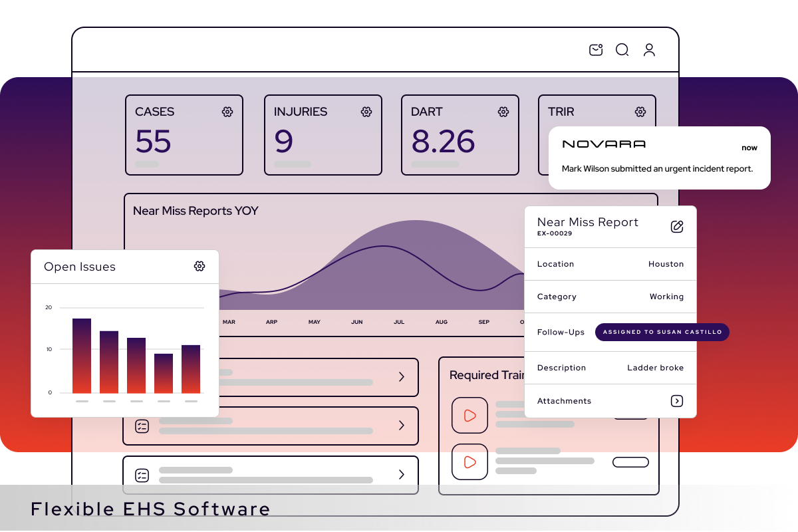Click the progress bar under the CASES count
The width and height of the screenshot is (798, 532).
(x=146, y=164)
